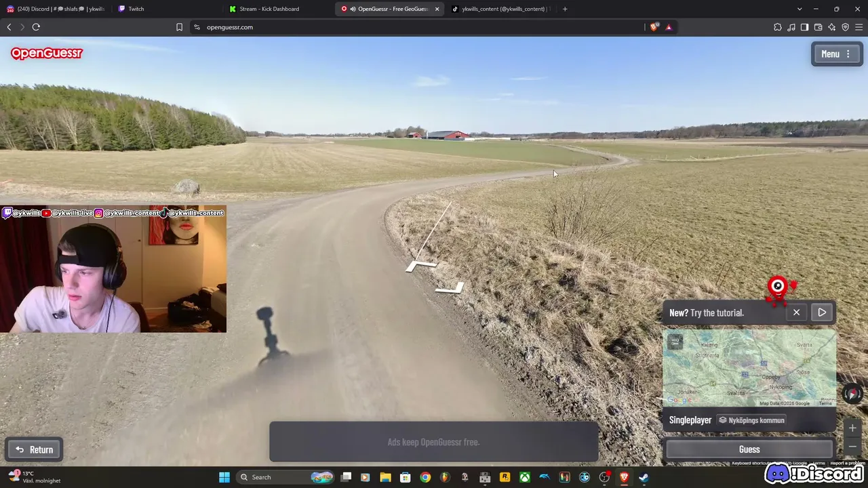Zoom out with the minus button
Image resolution: width=868 pixels, height=488 pixels.
click(852, 447)
